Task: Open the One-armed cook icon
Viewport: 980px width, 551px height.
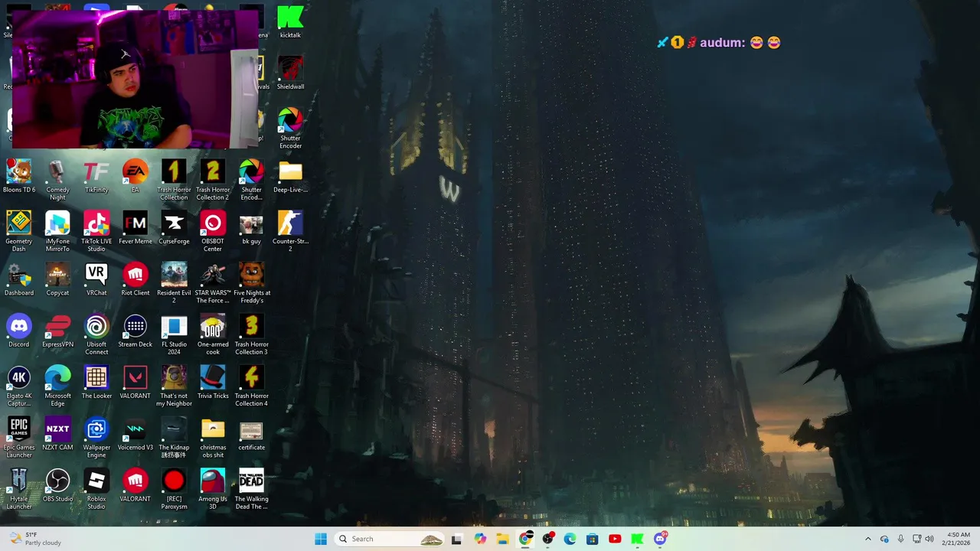Action: pos(213,334)
